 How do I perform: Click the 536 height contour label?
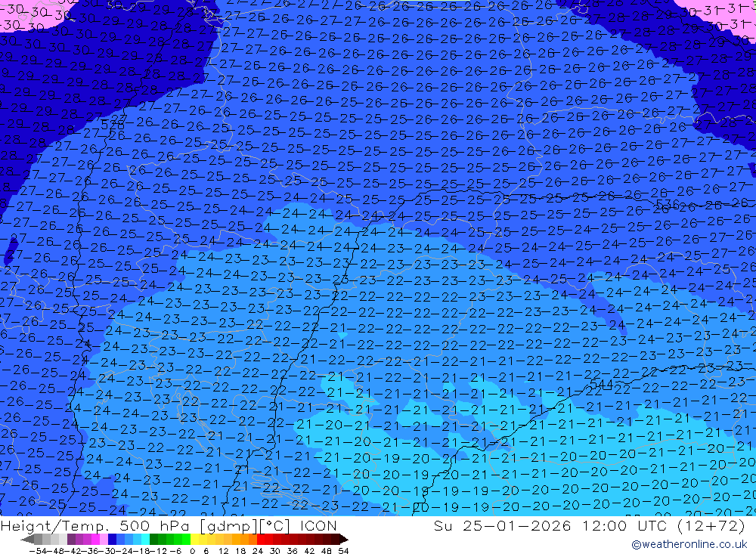click(x=668, y=204)
